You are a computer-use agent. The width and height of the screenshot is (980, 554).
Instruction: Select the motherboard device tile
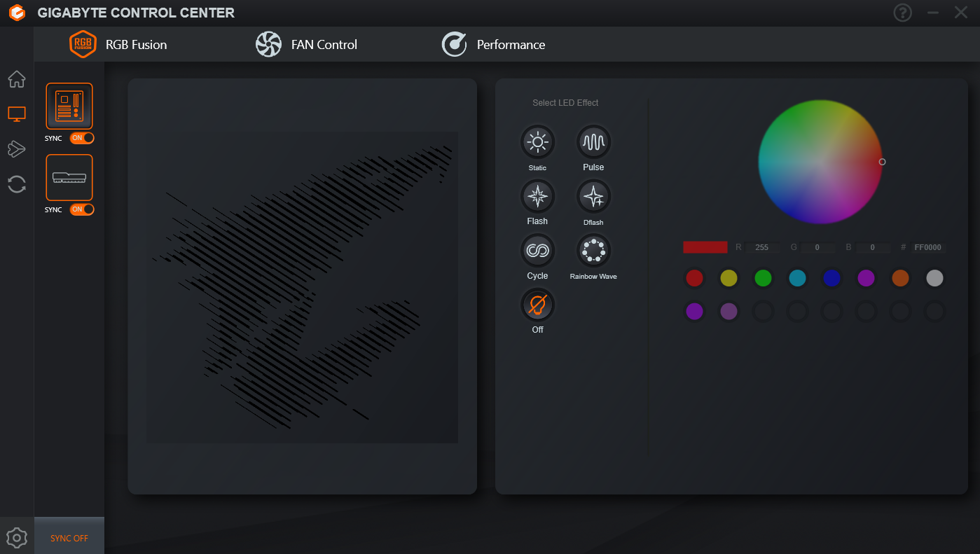click(69, 106)
